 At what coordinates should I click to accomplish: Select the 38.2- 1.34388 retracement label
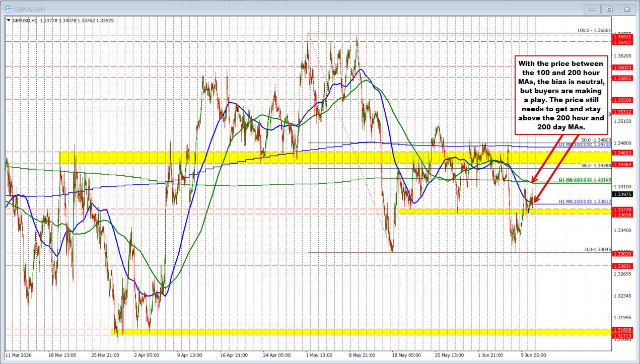point(596,166)
